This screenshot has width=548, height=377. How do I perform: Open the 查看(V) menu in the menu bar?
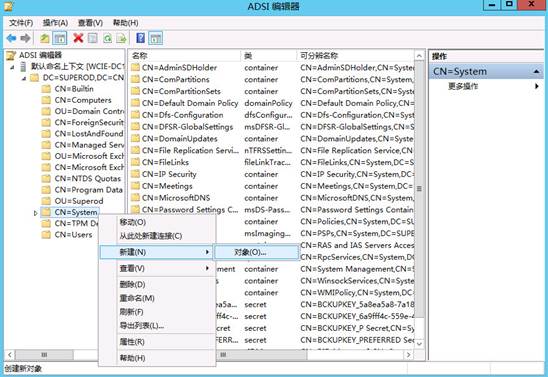click(x=90, y=23)
